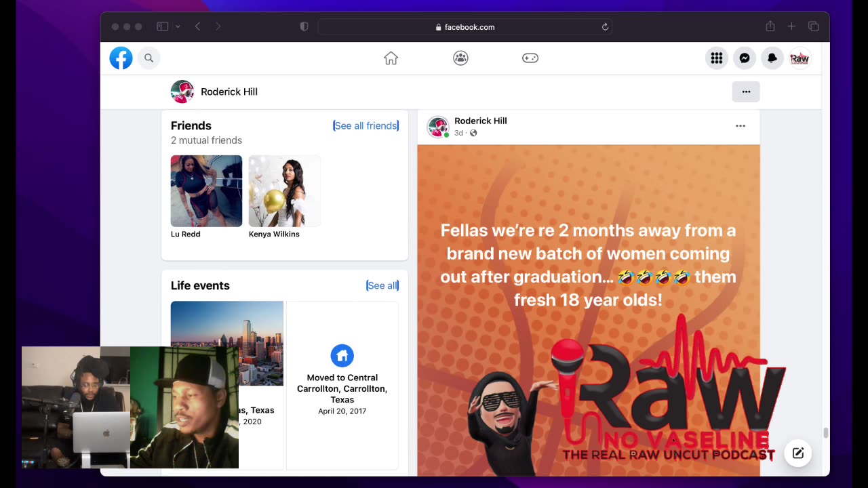This screenshot has width=868, height=488.
Task: Open the post image Fellas graphic
Action: click(x=589, y=310)
